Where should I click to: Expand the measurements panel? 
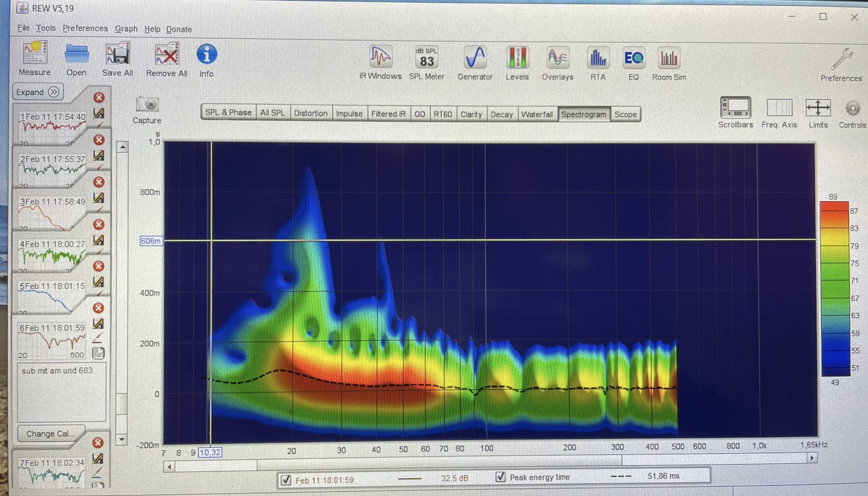tap(38, 92)
